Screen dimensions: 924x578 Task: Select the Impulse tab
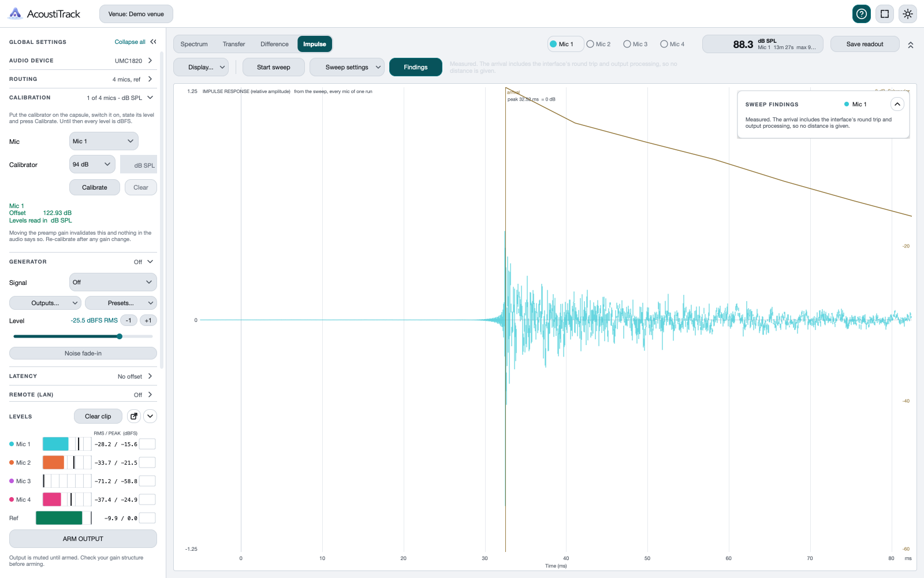tap(315, 44)
